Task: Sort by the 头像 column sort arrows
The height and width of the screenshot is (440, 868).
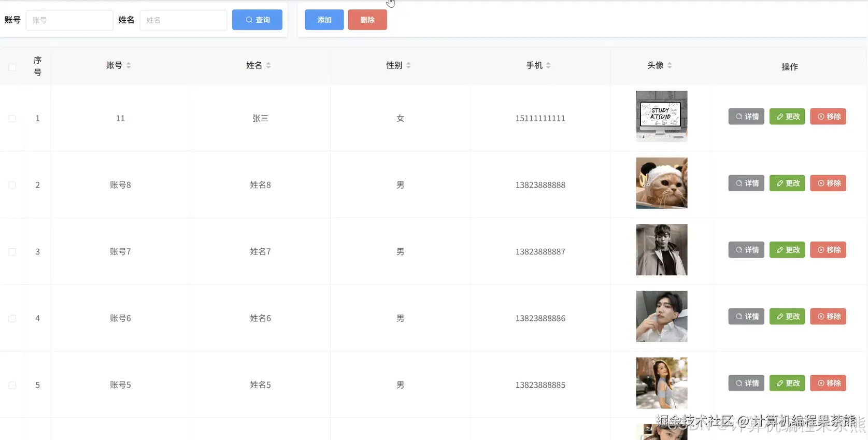Action: [670, 65]
